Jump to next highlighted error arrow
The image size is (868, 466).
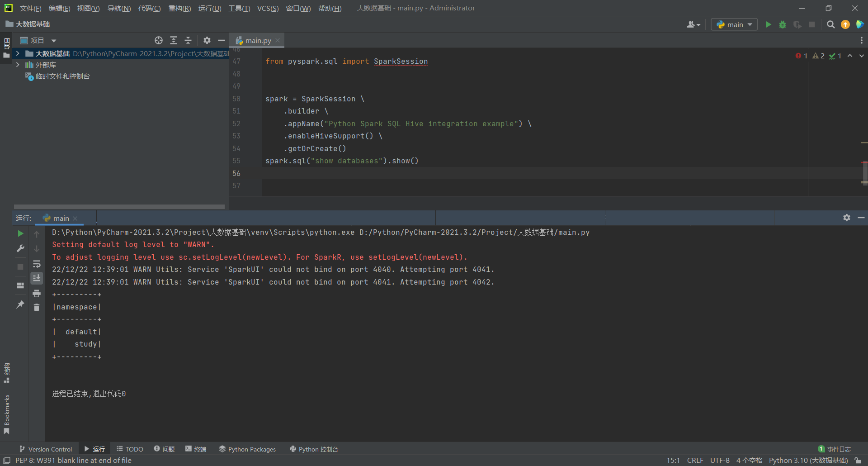point(862,56)
